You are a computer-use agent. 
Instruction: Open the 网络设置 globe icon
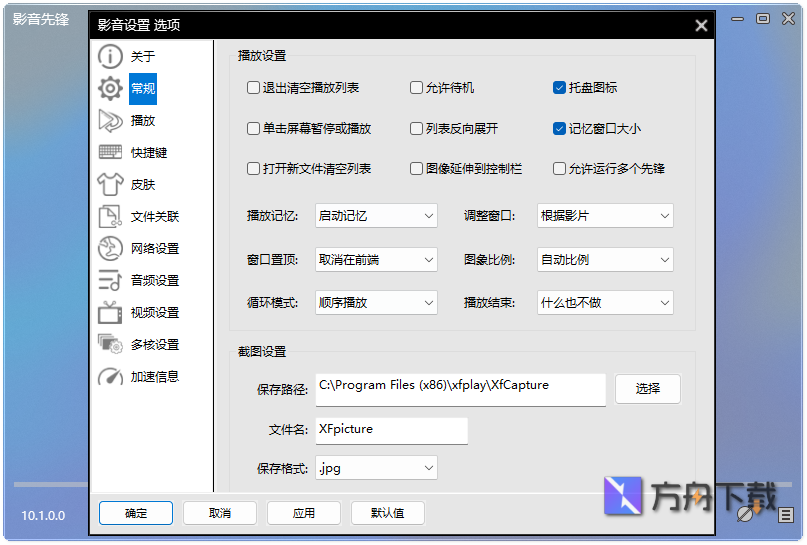[110, 248]
